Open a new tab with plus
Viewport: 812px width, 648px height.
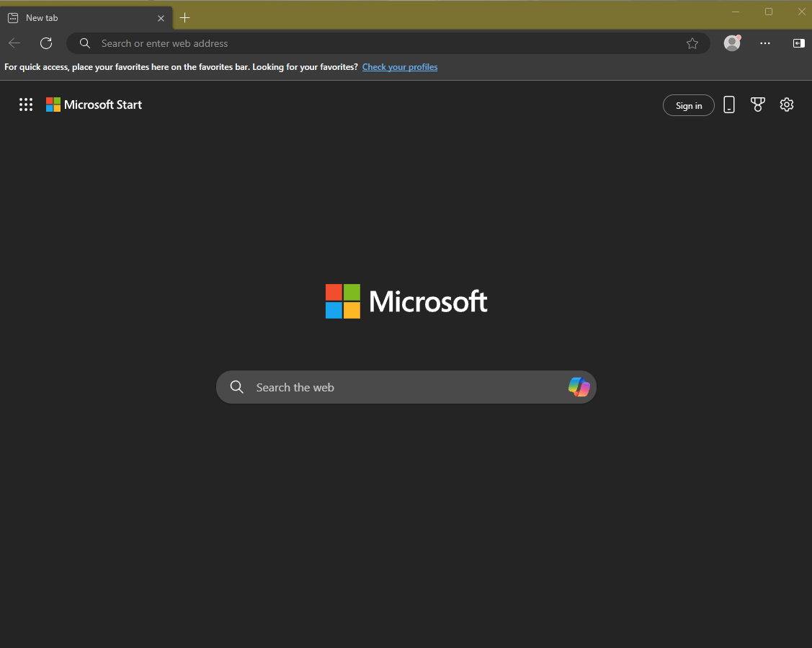[x=185, y=18]
